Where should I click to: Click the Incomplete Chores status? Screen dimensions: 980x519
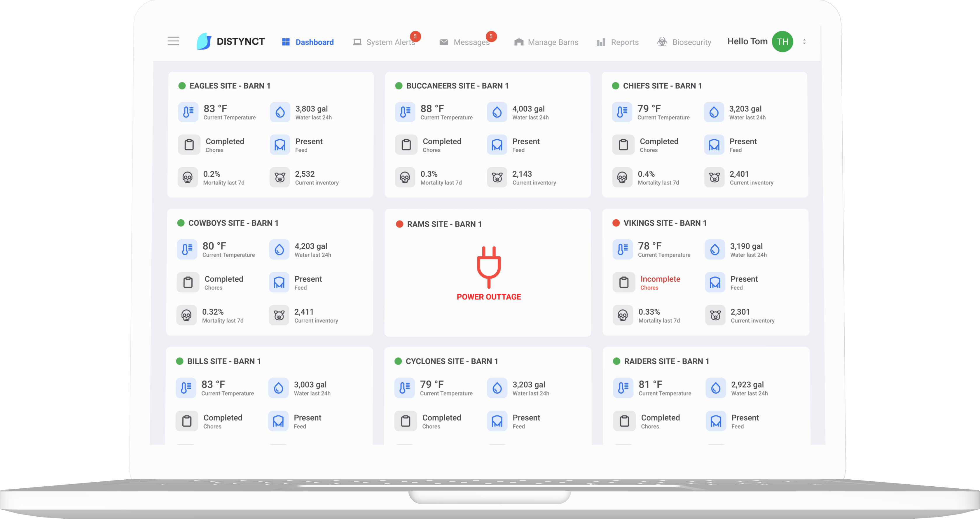click(x=660, y=283)
